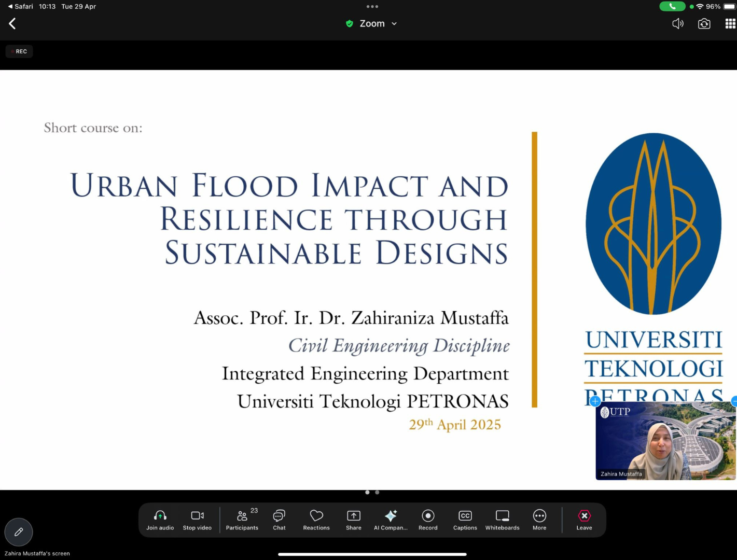Tap the second page indicator dot

click(377, 493)
